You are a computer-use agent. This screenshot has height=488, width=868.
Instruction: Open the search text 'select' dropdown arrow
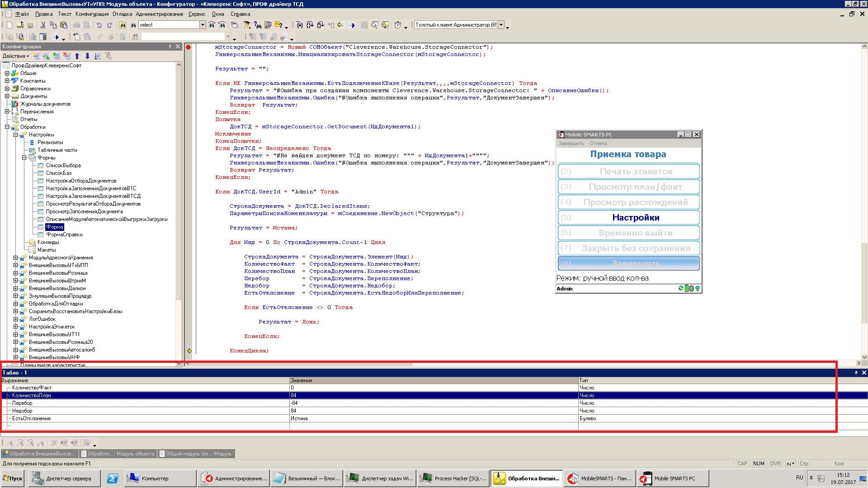(203, 25)
